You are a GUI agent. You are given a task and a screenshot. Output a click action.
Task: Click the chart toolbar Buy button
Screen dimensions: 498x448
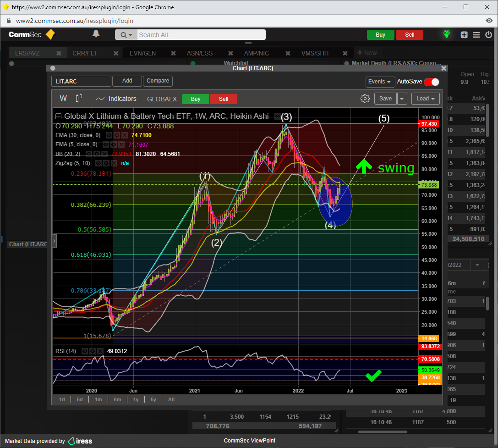click(x=196, y=99)
